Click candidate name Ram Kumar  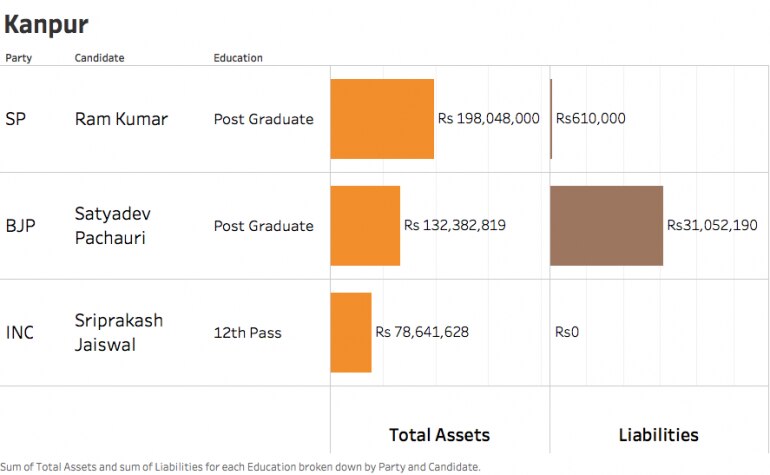(121, 119)
